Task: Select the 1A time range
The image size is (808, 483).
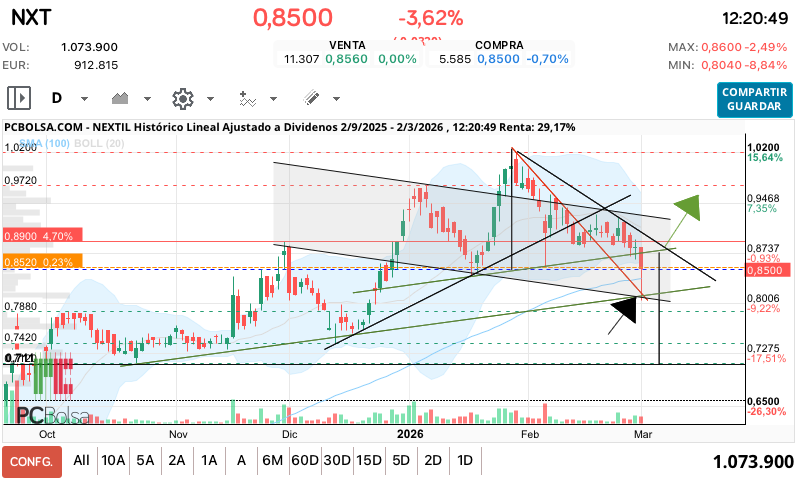Action: click(x=209, y=460)
